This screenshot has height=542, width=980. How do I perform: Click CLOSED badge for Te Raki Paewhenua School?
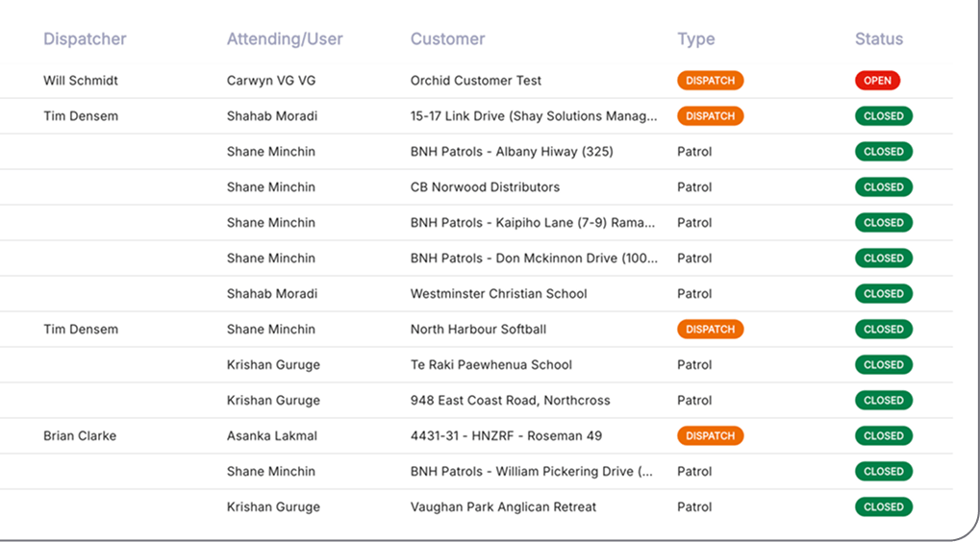pos(884,365)
